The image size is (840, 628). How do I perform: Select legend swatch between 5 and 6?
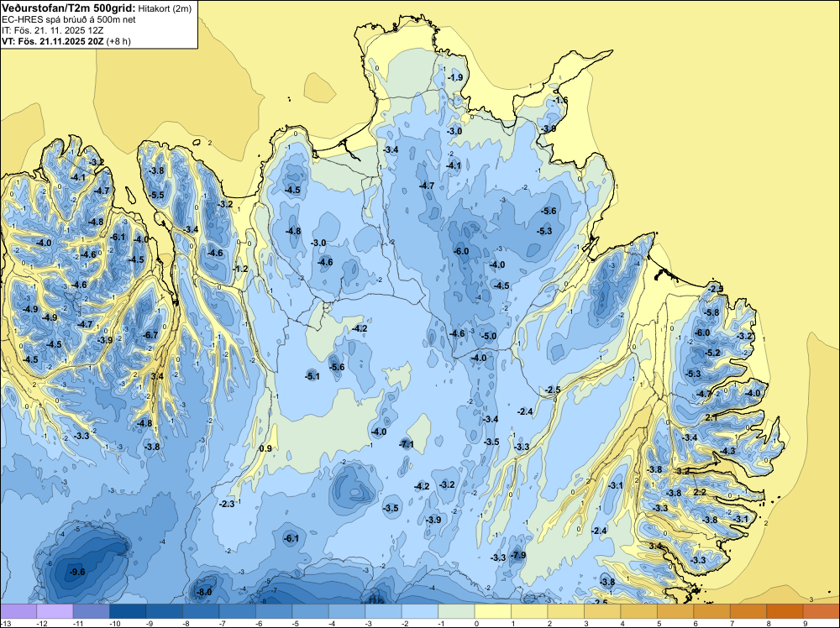click(x=675, y=611)
